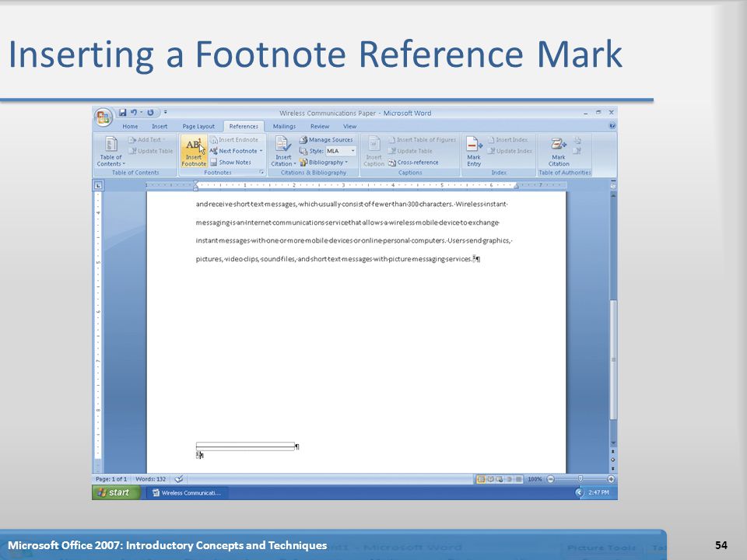This screenshot has width=747, height=560.
Task: Switch to Outline view
Action: [509, 479]
